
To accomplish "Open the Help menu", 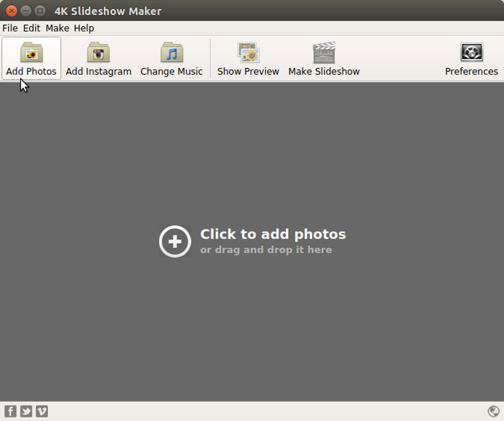I will pos(84,28).
